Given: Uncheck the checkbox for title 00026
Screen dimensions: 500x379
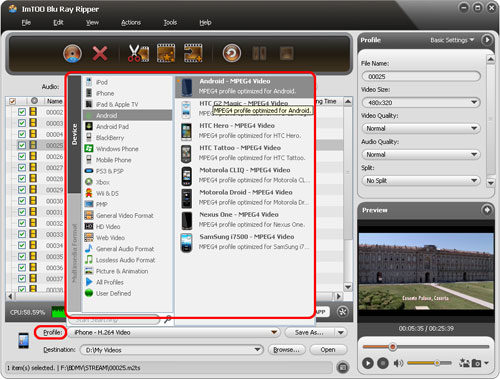Looking at the screenshot, I should (22, 156).
